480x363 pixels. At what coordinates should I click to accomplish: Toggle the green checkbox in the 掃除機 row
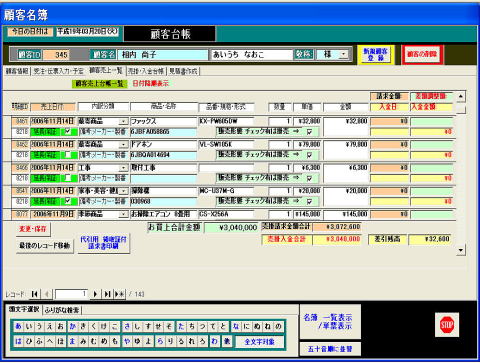point(68,201)
